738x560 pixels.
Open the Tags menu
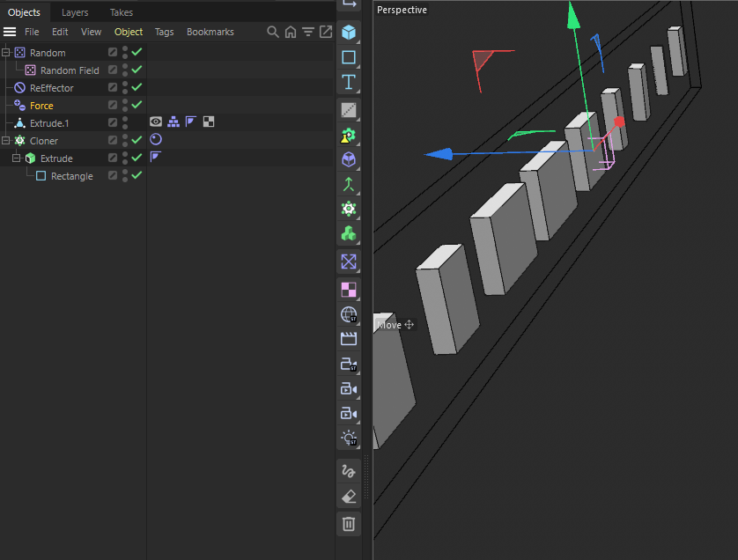tap(165, 32)
